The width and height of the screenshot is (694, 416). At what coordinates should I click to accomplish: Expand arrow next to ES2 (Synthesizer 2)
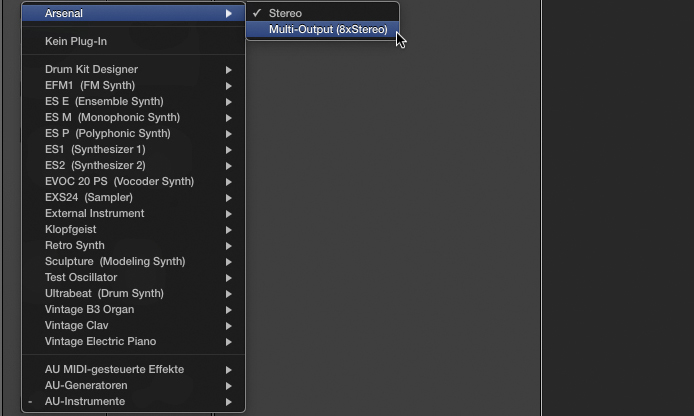pos(229,166)
